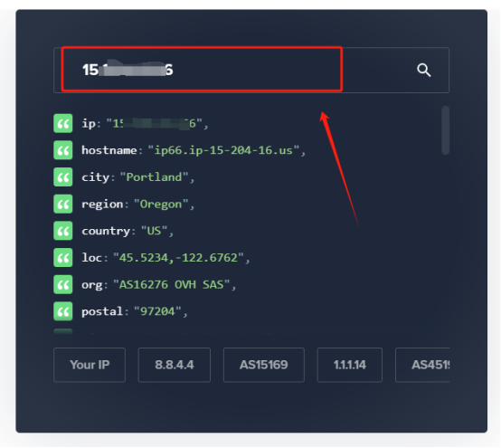This screenshot has height=448, width=501.
Task: Select the Your IP button
Action: [90, 365]
